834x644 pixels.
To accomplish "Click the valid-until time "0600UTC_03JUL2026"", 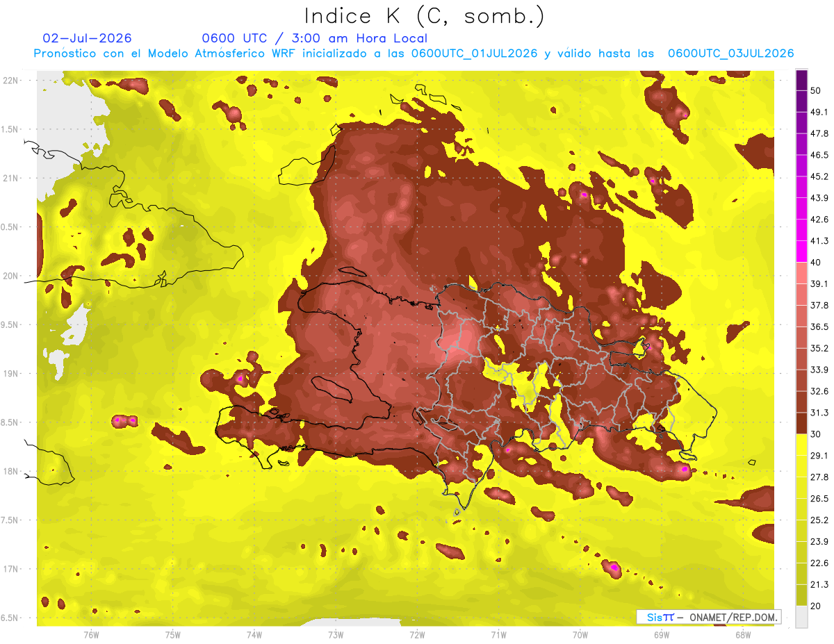I will [x=730, y=53].
